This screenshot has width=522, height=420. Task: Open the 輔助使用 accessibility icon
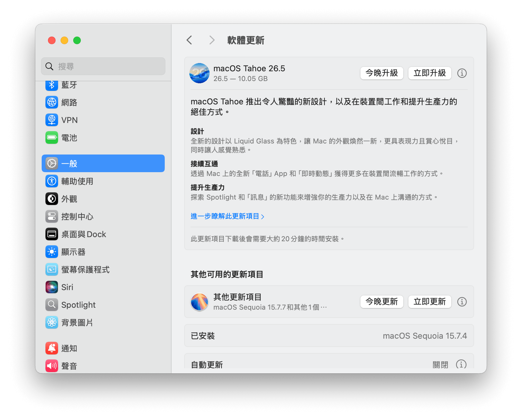point(52,181)
